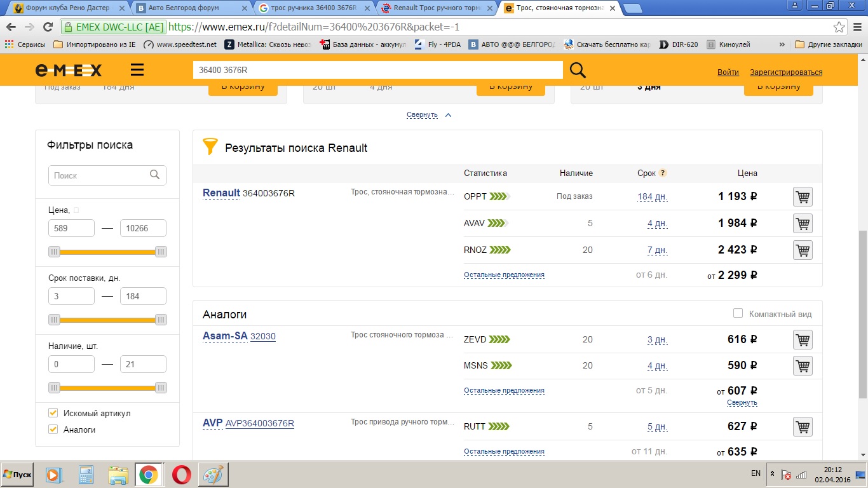The image size is (868, 488).
Task: Expand Остальные предложения for Asam-SA
Action: 504,391
